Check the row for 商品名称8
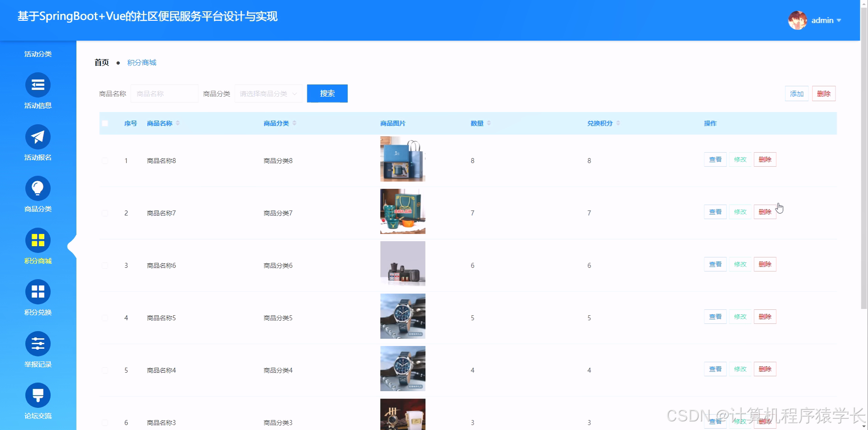The width and height of the screenshot is (868, 430). click(x=105, y=161)
